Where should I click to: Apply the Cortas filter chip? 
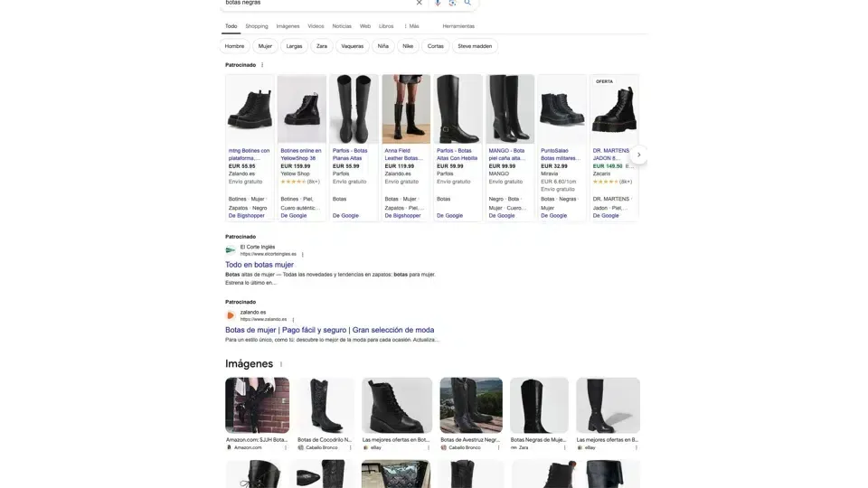coord(436,46)
